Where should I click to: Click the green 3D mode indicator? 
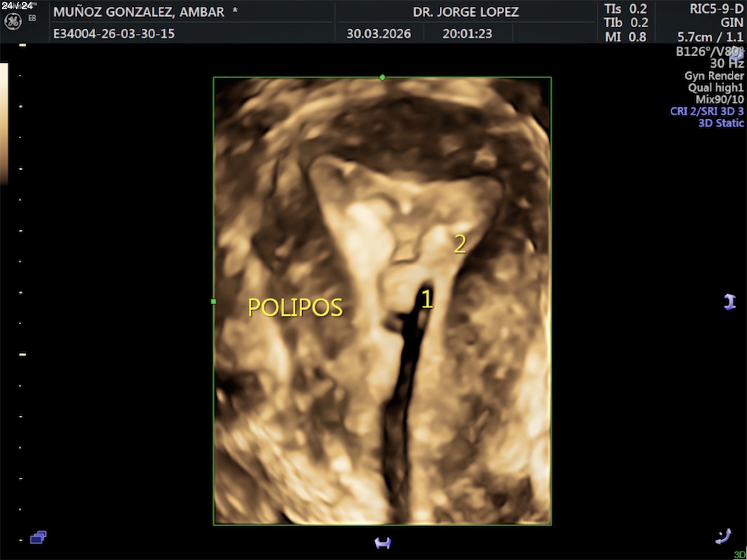pos(739,554)
